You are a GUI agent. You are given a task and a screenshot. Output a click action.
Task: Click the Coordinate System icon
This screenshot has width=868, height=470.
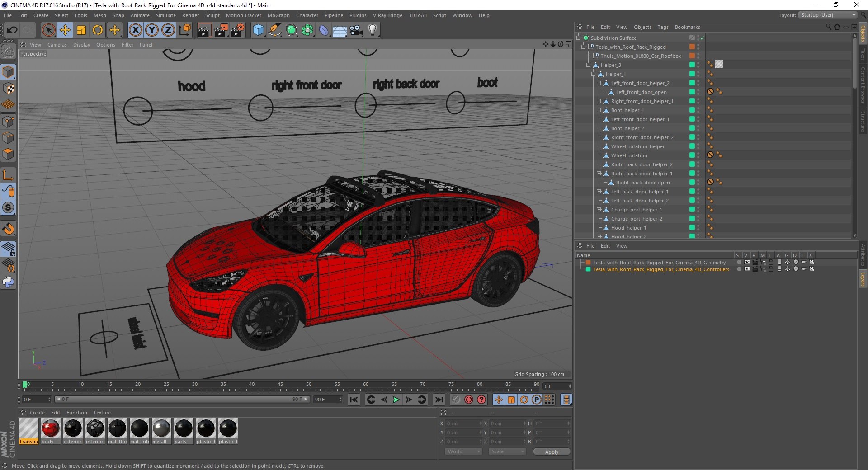tap(185, 30)
